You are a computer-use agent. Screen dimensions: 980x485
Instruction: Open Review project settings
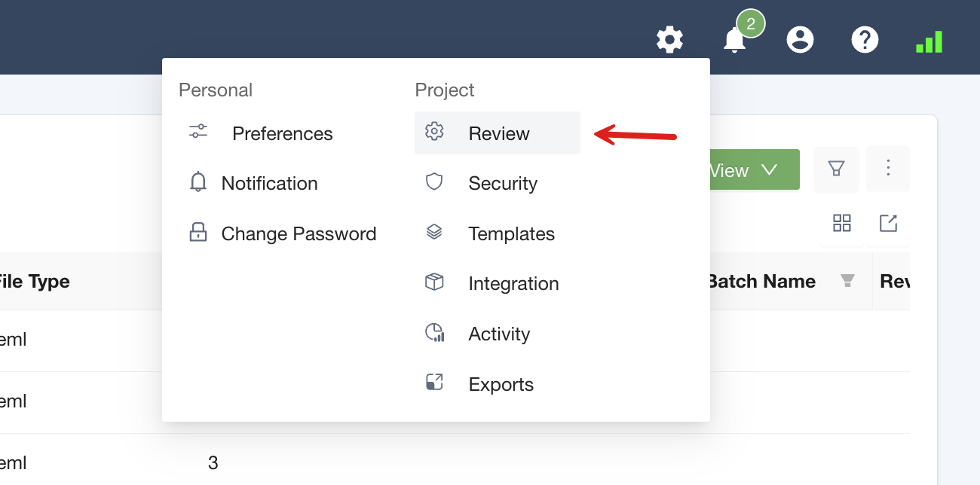[x=498, y=134]
